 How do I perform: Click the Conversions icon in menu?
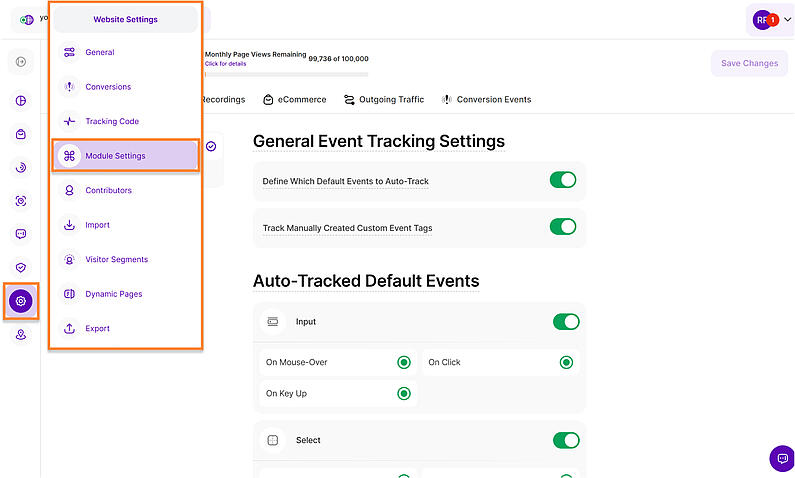(x=69, y=87)
